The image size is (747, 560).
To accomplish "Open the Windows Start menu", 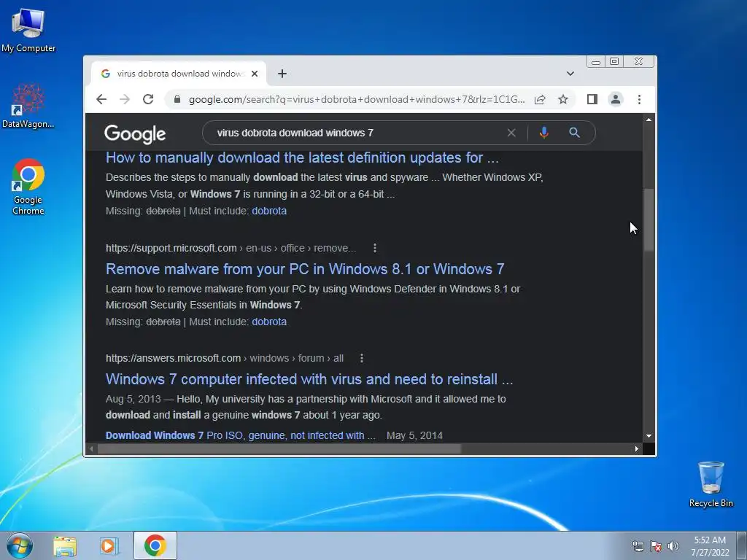I will click(x=20, y=545).
